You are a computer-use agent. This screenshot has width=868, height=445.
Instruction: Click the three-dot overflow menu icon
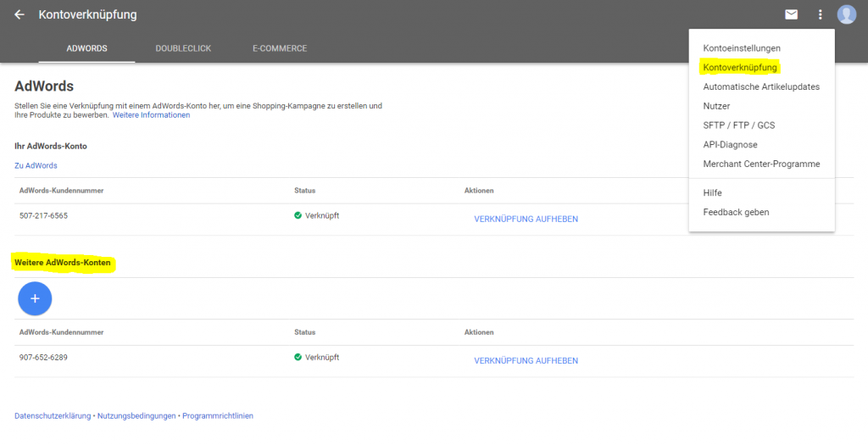[820, 15]
